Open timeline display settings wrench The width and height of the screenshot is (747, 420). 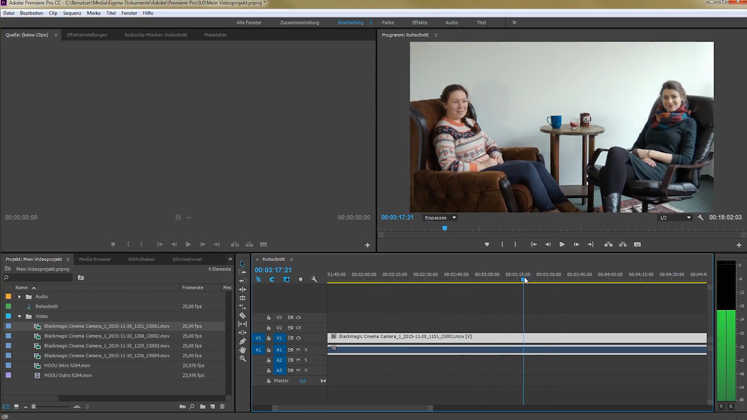314,280
